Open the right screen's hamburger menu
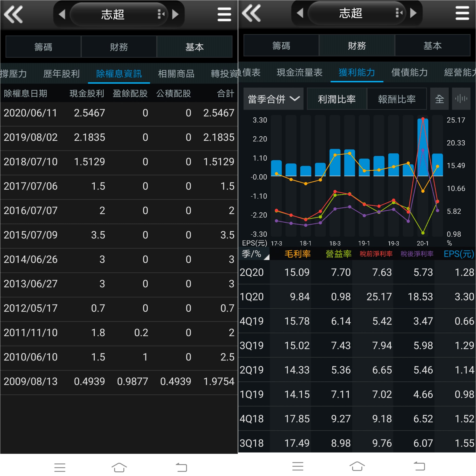Image resolution: width=476 pixels, height=476 pixels. 462,13
